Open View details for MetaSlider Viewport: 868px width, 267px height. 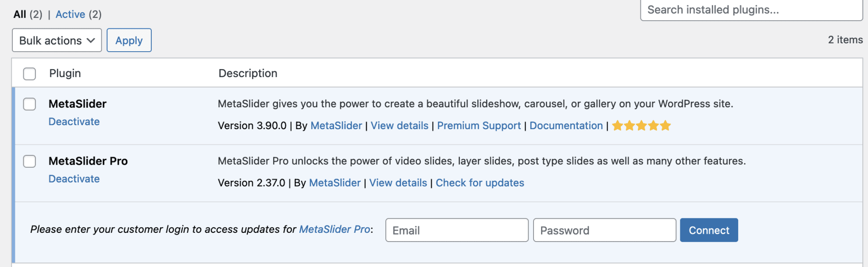click(x=399, y=126)
